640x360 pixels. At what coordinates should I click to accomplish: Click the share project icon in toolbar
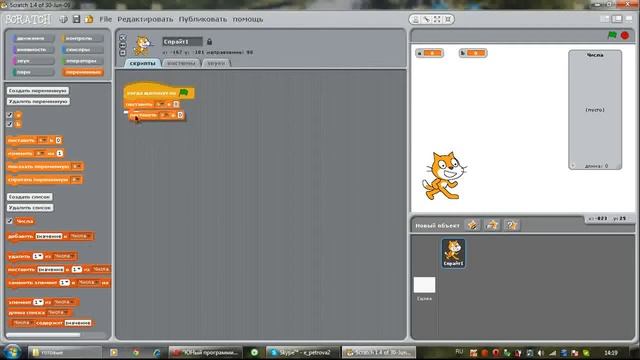[89, 19]
